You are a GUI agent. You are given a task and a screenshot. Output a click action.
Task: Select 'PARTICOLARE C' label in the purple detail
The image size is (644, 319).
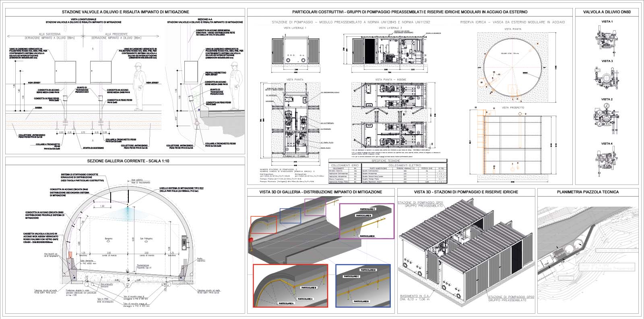[x=367, y=209]
